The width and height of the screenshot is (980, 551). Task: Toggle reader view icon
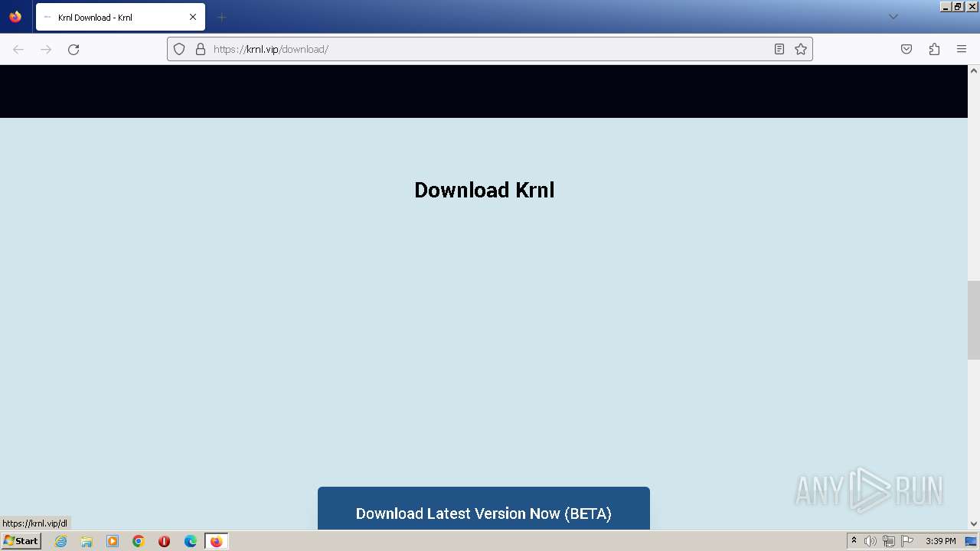[x=779, y=49]
